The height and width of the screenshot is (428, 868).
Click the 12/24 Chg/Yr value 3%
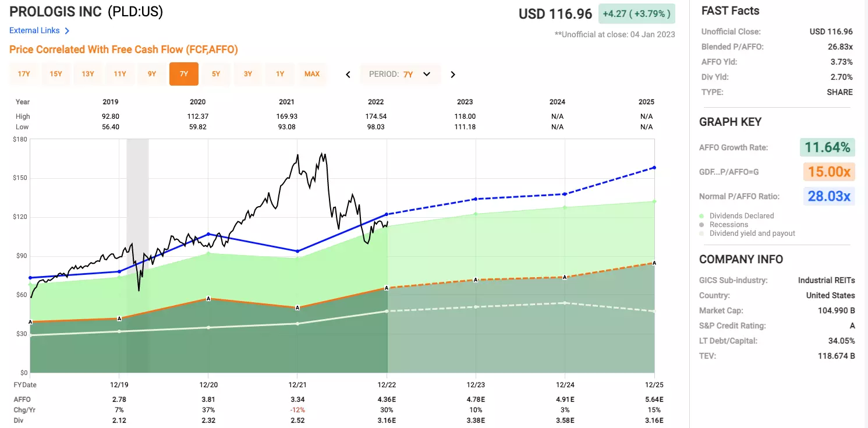(x=565, y=410)
